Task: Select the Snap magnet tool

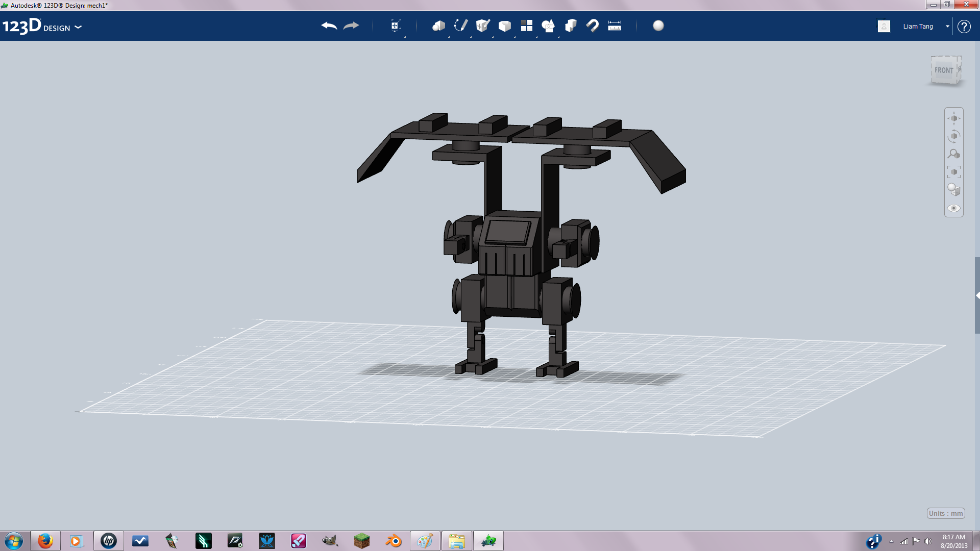Action: coord(593,26)
